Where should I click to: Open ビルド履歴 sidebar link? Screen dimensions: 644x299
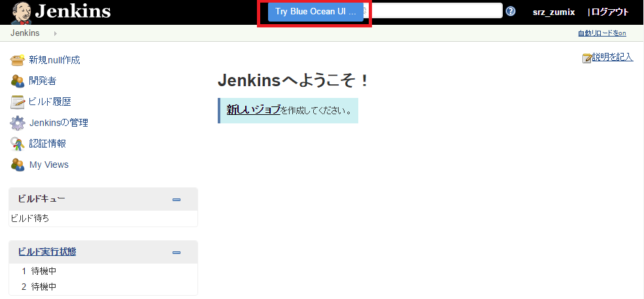pos(50,102)
